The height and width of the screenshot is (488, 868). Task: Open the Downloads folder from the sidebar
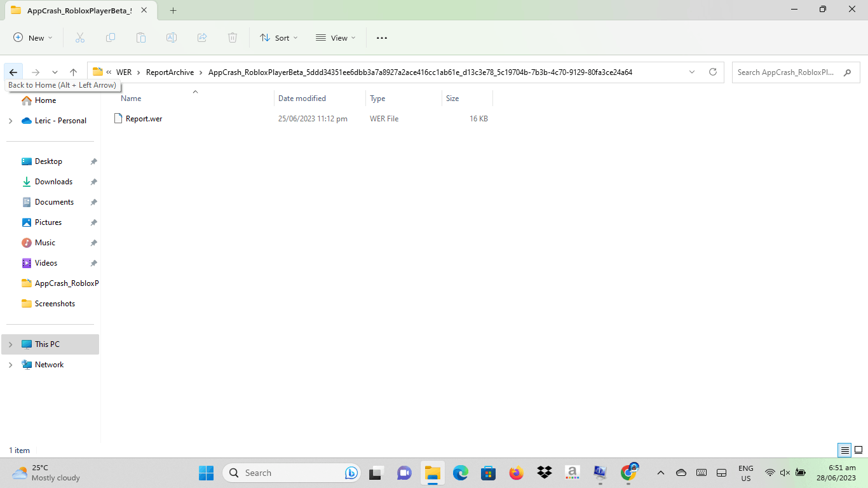click(x=53, y=181)
